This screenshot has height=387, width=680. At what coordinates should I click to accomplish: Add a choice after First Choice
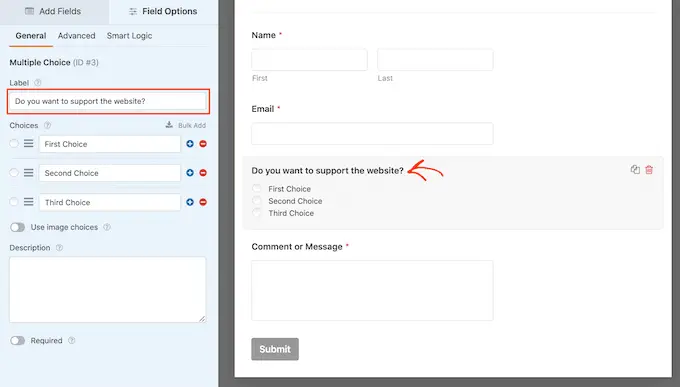click(190, 144)
